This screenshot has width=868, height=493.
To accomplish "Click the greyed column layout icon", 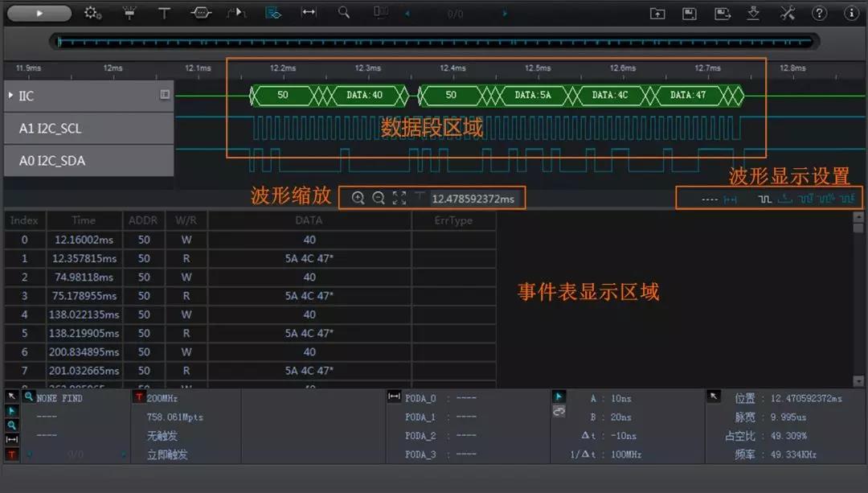I will [x=381, y=12].
